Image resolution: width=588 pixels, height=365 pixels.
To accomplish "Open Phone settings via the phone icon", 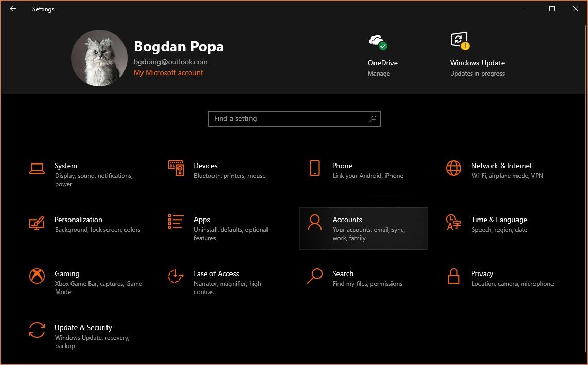I will (x=314, y=168).
